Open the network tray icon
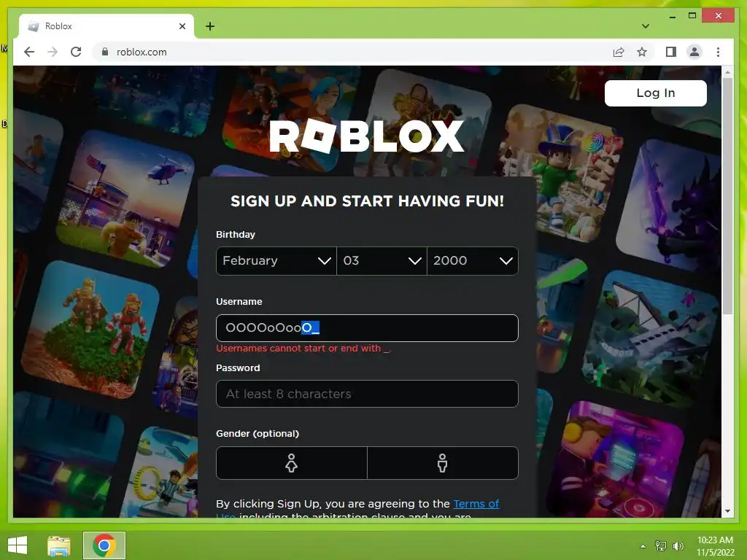 point(661,546)
